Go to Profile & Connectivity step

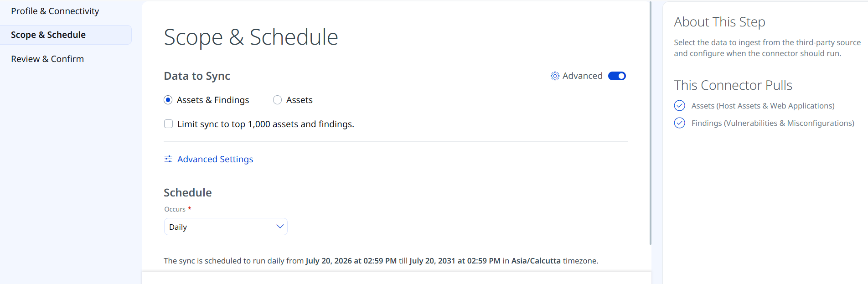point(55,11)
